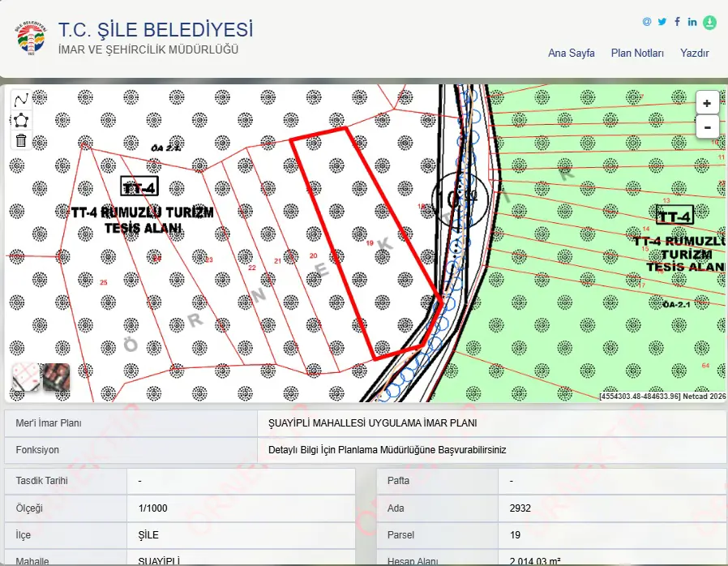Select the 1/1000 scale value
This screenshot has width=728, height=566.
tap(152, 508)
